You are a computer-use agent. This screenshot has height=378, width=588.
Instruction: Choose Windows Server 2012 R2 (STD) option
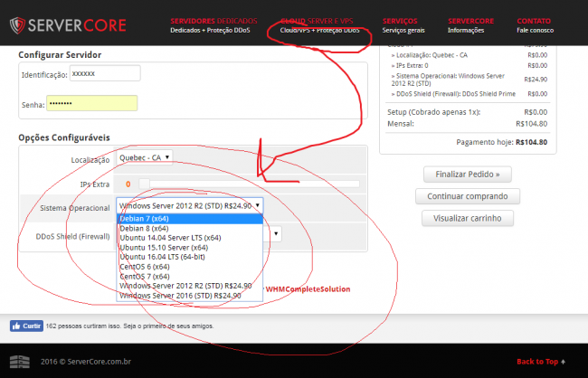[x=190, y=286]
